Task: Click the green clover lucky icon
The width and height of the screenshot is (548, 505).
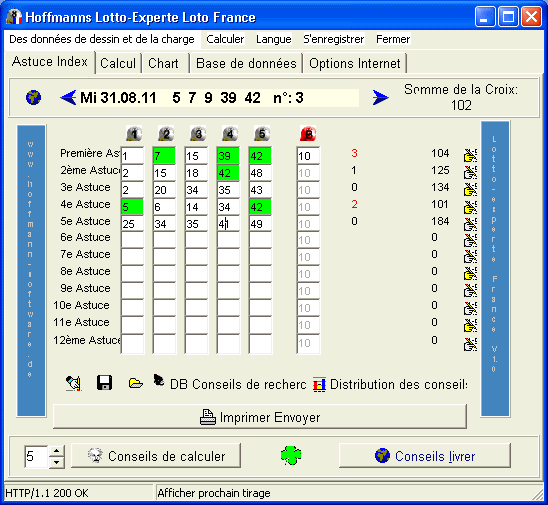Action: coord(291,455)
